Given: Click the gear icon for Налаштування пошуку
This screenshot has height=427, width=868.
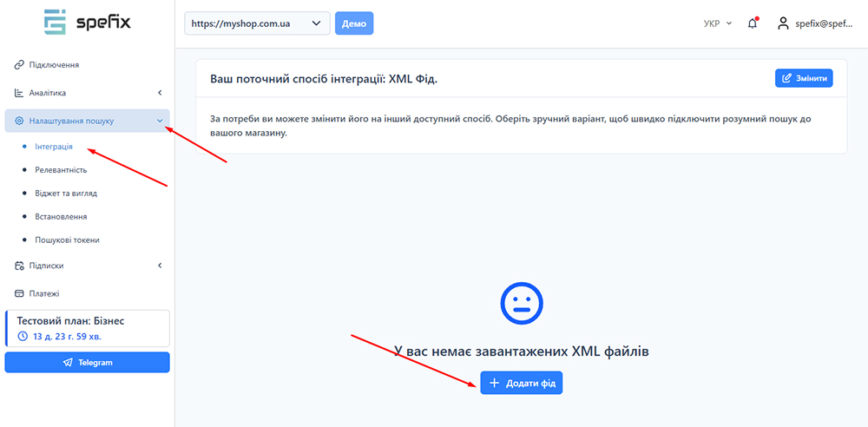Looking at the screenshot, I should 19,121.
